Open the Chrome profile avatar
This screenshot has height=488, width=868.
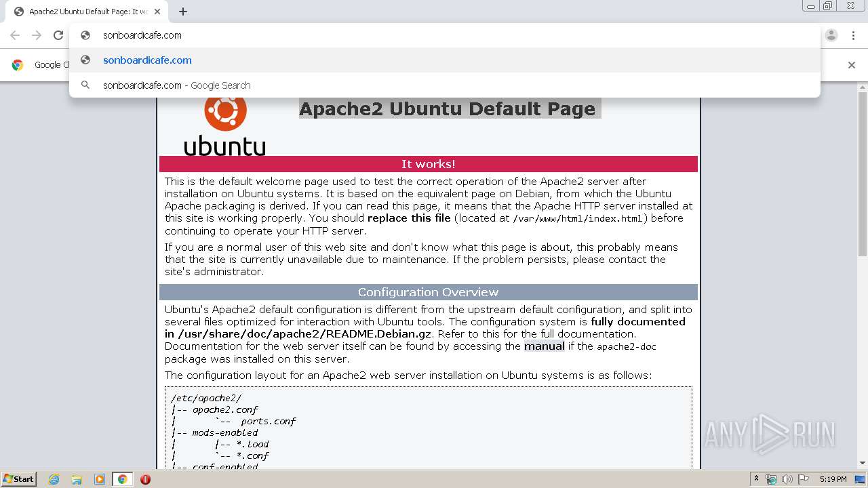[x=831, y=35]
